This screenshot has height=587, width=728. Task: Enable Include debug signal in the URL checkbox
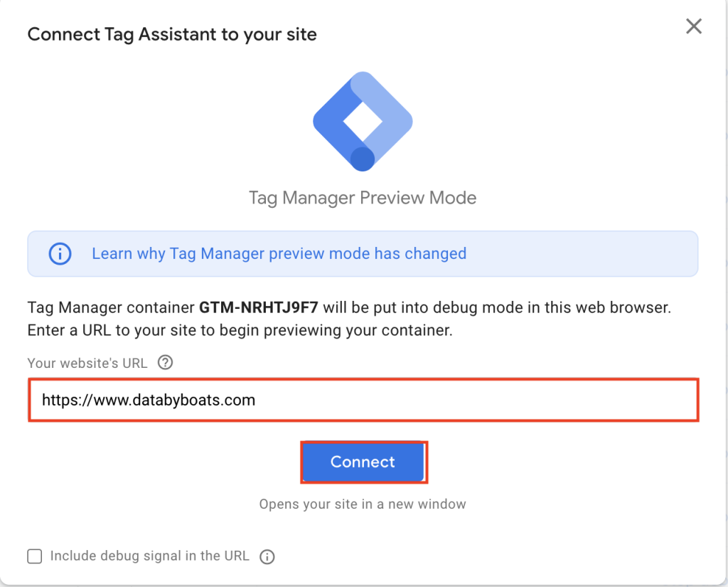[x=35, y=556]
